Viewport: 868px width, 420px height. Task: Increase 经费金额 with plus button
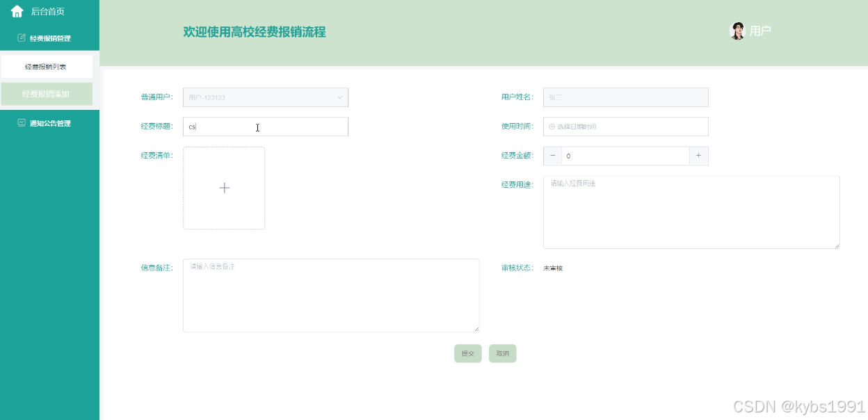point(699,156)
